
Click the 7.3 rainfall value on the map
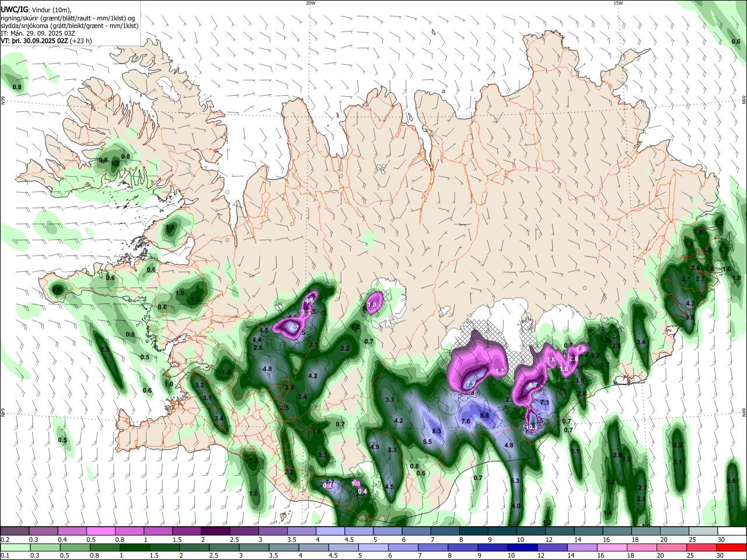coord(545,402)
